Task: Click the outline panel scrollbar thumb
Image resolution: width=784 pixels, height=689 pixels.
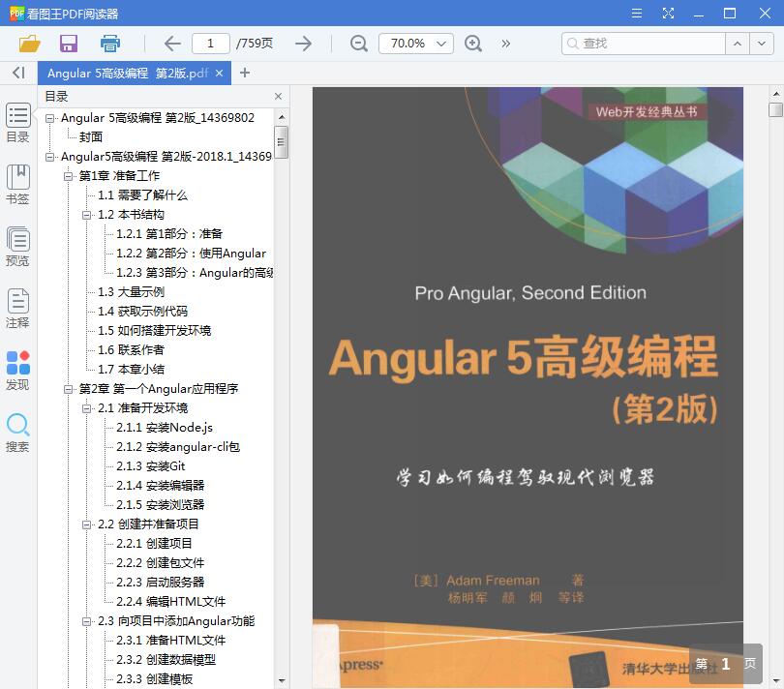Action: pyautogui.click(x=281, y=142)
